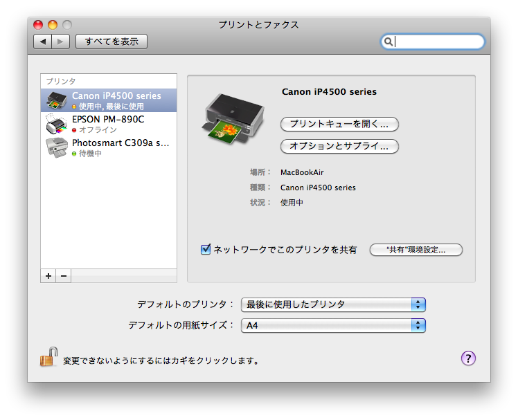518x420 pixels.
Task: Click the plus button to add a printer
Action: pos(48,275)
